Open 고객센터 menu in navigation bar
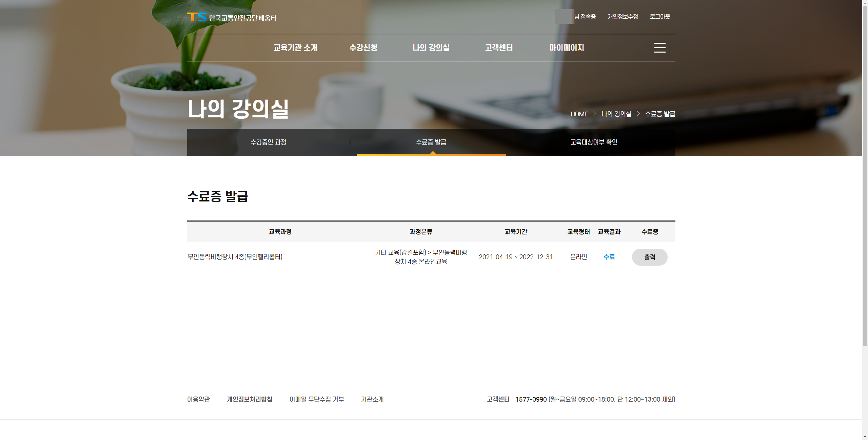Image resolution: width=868 pixels, height=440 pixels. coord(499,47)
